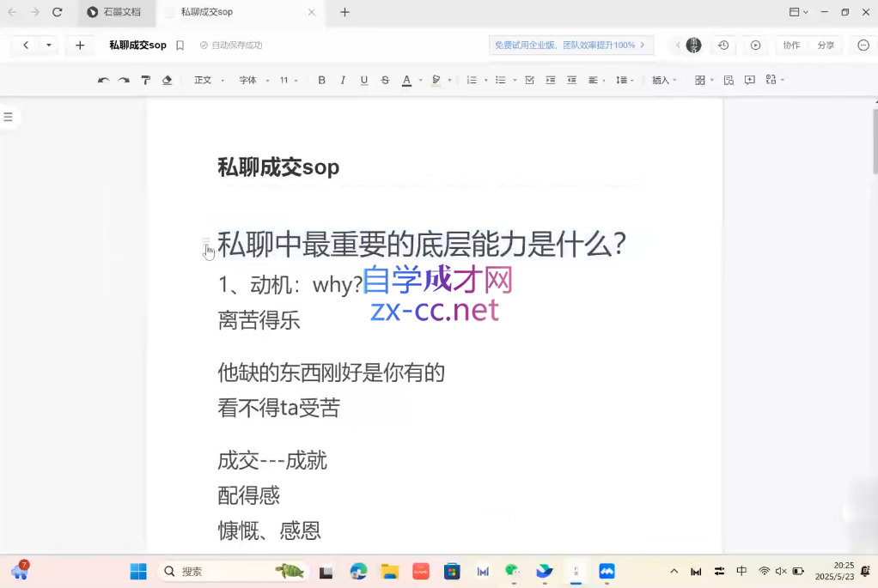
Task: Increase indent of the paragraph
Action: (x=550, y=80)
